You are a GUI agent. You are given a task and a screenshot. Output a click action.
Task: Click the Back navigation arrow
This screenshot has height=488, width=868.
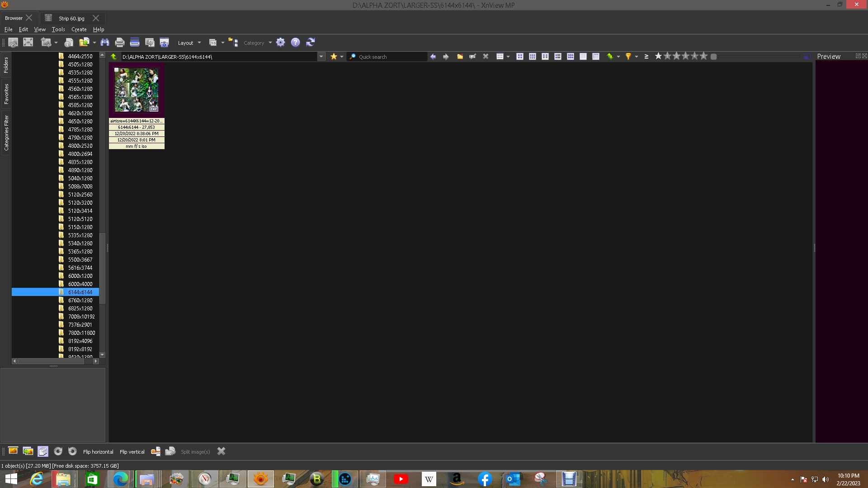433,56
